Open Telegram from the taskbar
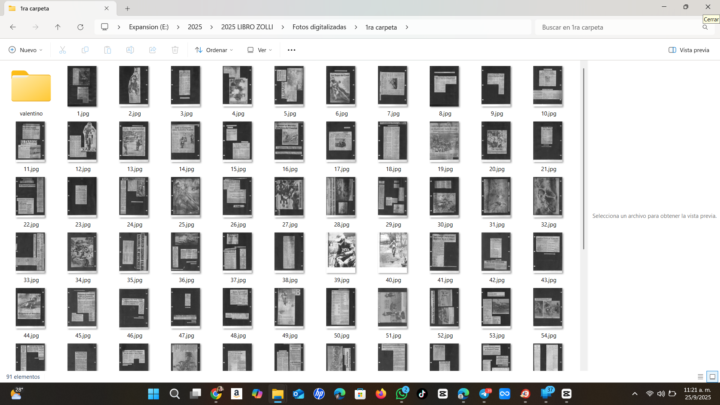Viewport: 720px width, 405px height. tap(484, 394)
